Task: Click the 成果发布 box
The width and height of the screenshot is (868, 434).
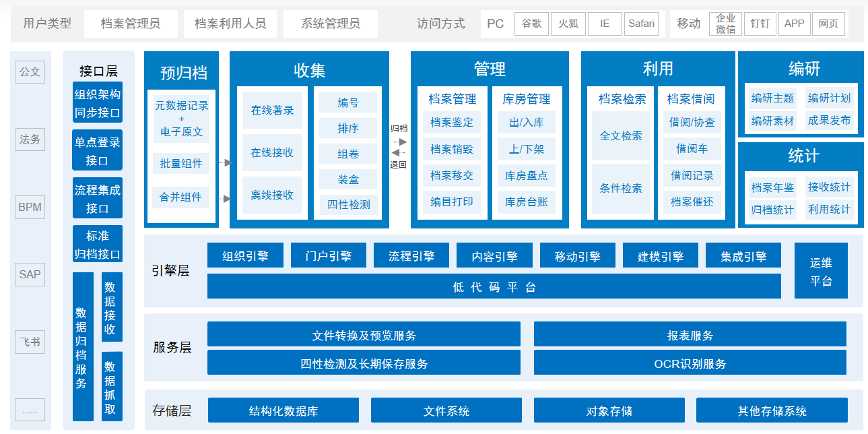Action: (829, 121)
